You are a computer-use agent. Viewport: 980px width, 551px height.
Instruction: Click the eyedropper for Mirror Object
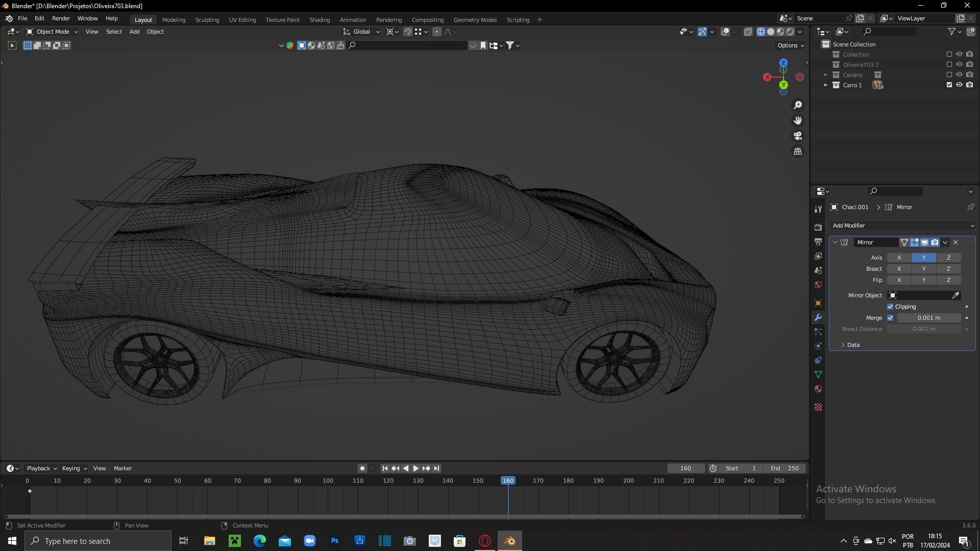pyautogui.click(x=955, y=295)
